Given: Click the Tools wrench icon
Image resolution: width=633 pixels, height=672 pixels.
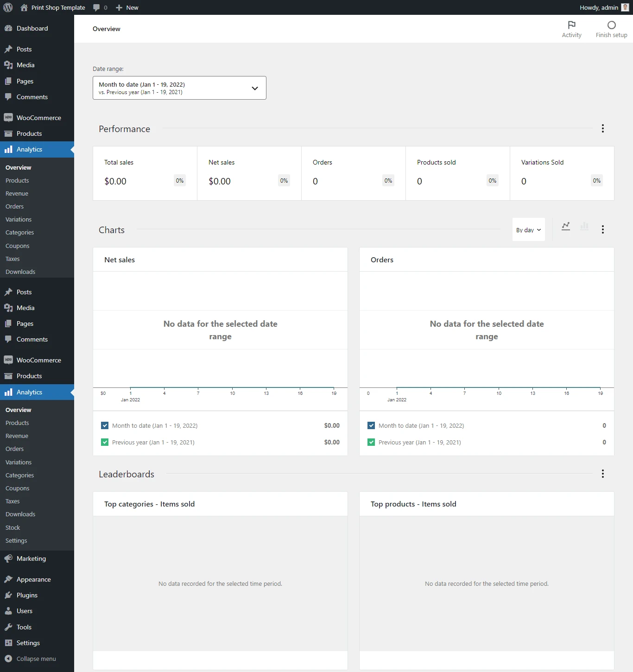Looking at the screenshot, I should tap(8, 627).
